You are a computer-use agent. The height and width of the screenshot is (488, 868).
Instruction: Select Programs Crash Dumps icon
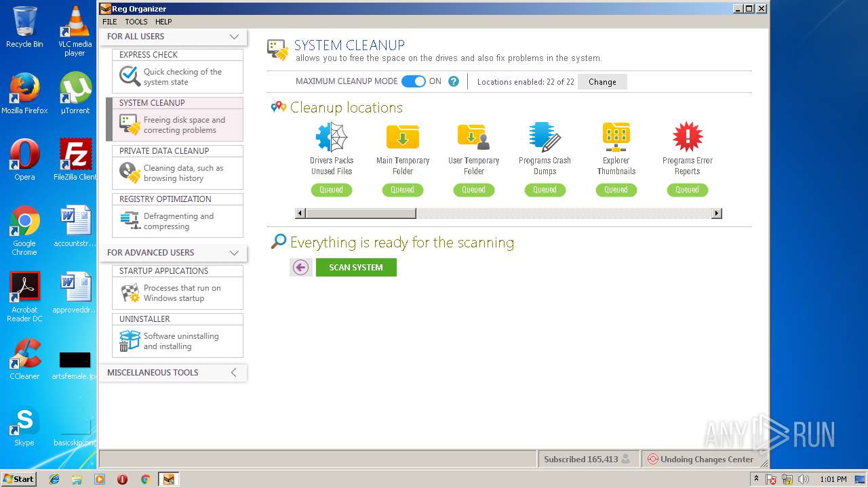pos(545,138)
